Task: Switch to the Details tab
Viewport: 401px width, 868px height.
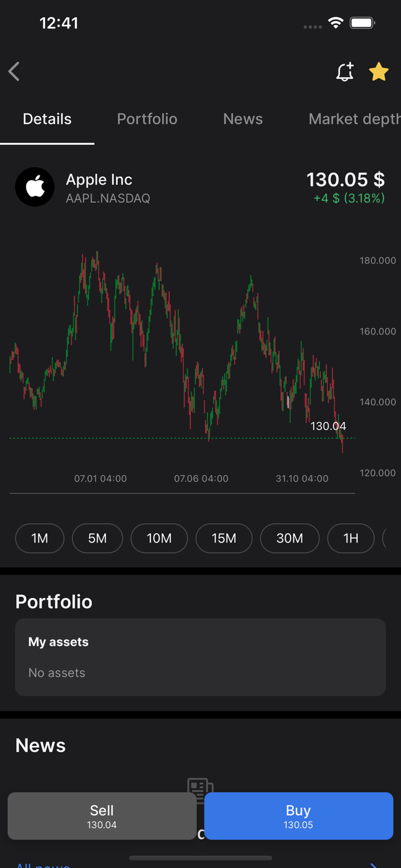Action: coord(47,119)
